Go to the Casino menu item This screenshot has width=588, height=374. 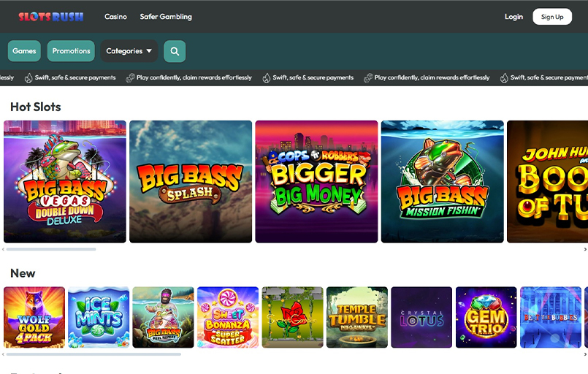pyautogui.click(x=115, y=17)
